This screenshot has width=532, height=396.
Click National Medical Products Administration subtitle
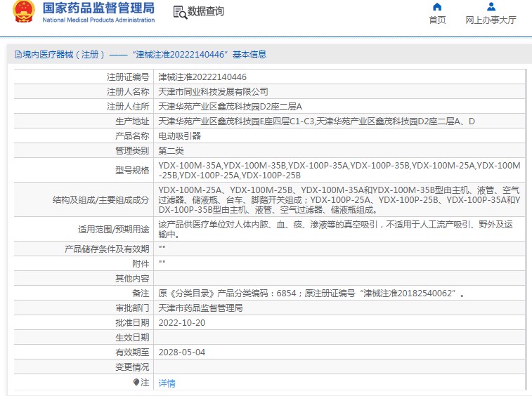pyautogui.click(x=98, y=20)
